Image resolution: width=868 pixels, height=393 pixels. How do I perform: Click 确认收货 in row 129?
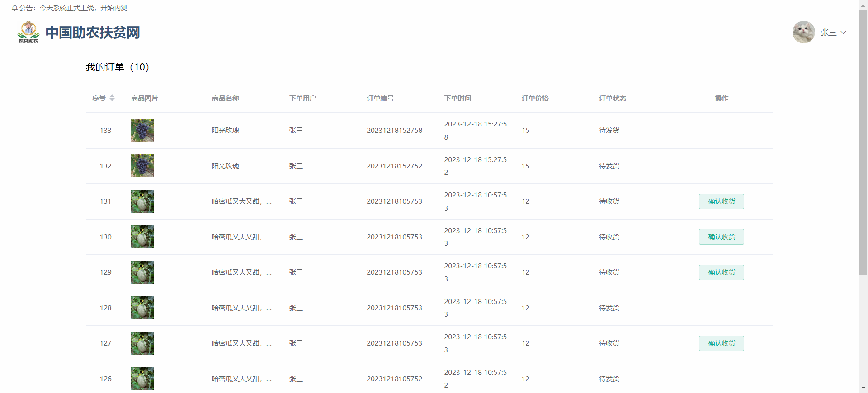(x=722, y=272)
